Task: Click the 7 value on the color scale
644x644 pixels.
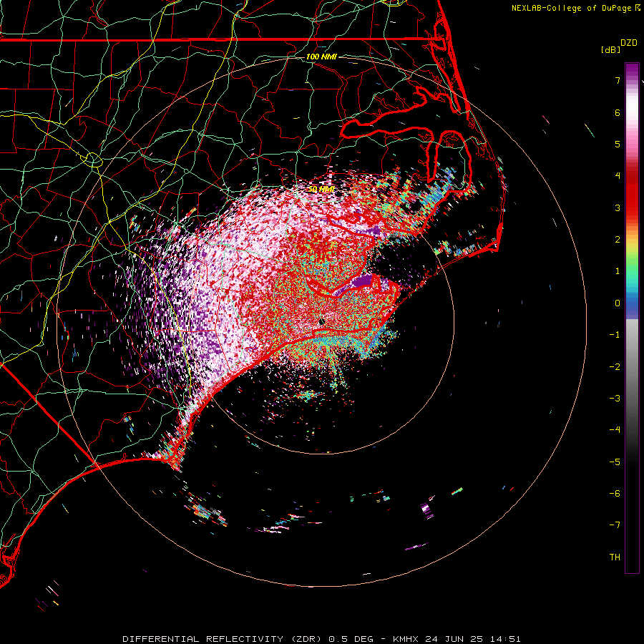Action: tap(618, 80)
